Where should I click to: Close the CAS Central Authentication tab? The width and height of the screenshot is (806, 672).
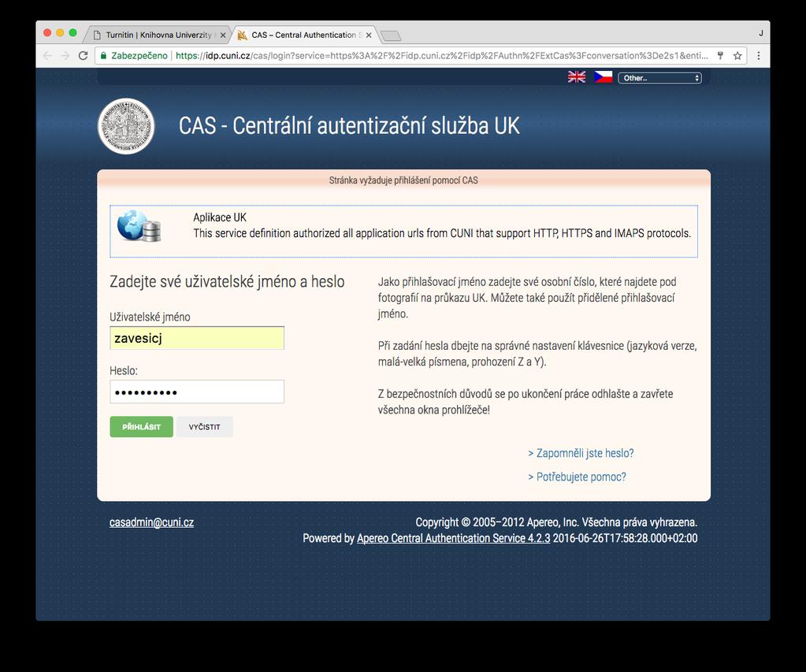coord(369,35)
